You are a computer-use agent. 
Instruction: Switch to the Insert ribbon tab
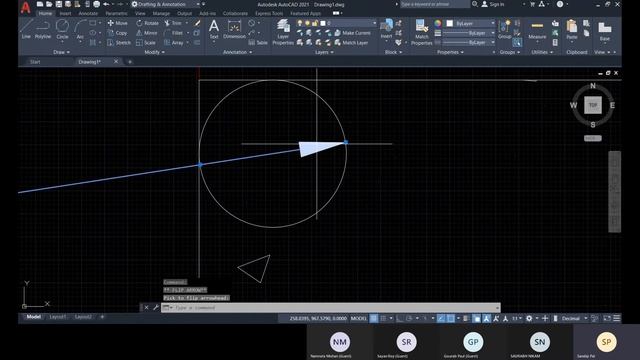[65, 13]
